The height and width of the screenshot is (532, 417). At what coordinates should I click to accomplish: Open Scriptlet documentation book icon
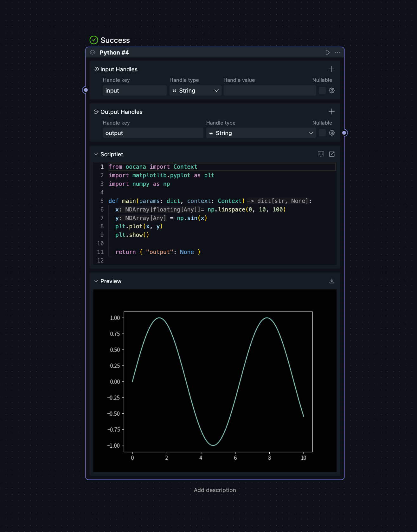[321, 154]
